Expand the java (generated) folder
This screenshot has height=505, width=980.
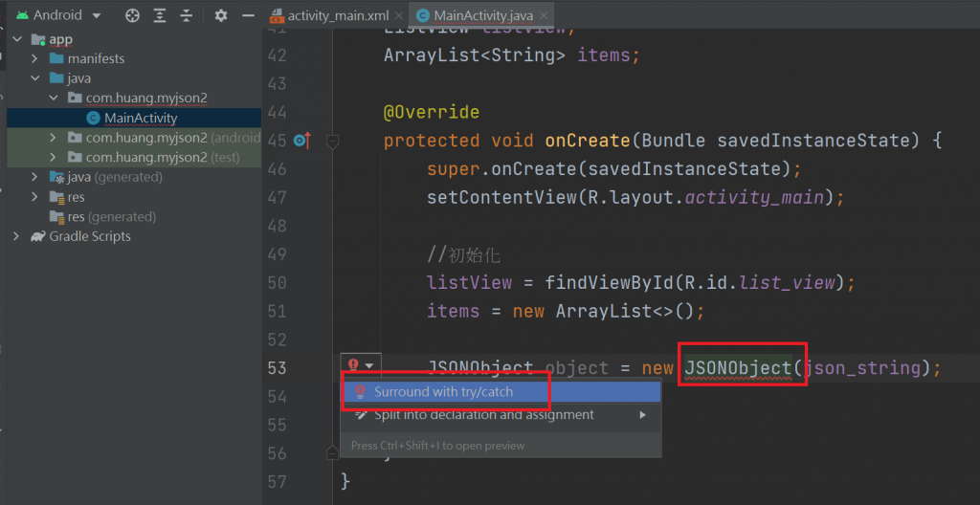(x=35, y=178)
